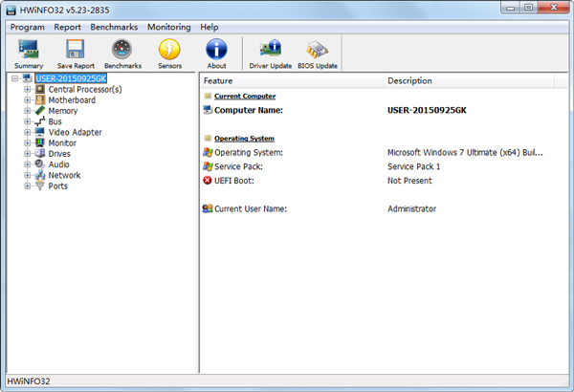Maximize the HWiNFO32 window
574x392 pixels.
pos(529,8)
